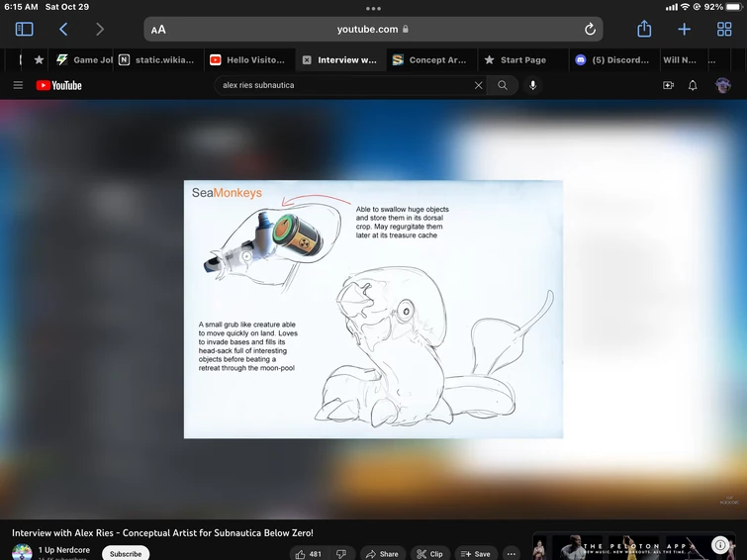Switch to the (5) Discord tab
This screenshot has height=560, width=747.
(x=612, y=60)
